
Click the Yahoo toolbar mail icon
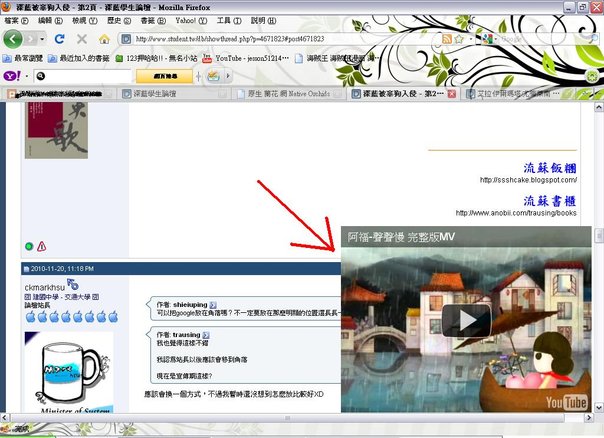(213, 76)
